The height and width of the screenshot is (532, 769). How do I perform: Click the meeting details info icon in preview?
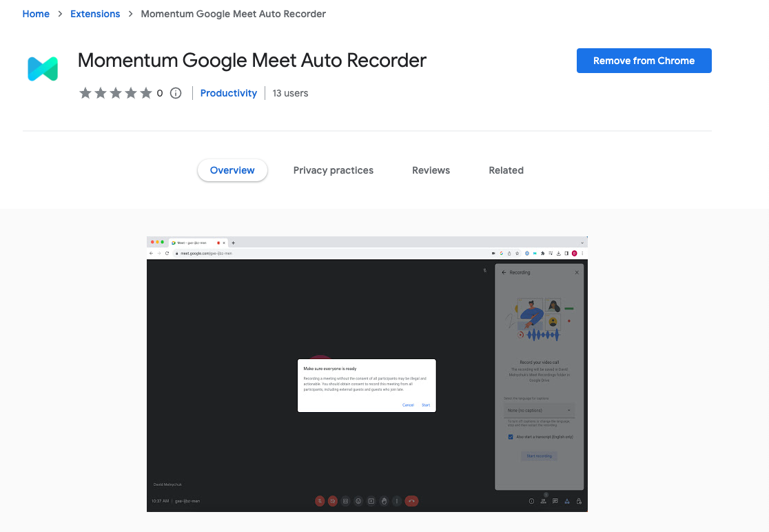(531, 501)
